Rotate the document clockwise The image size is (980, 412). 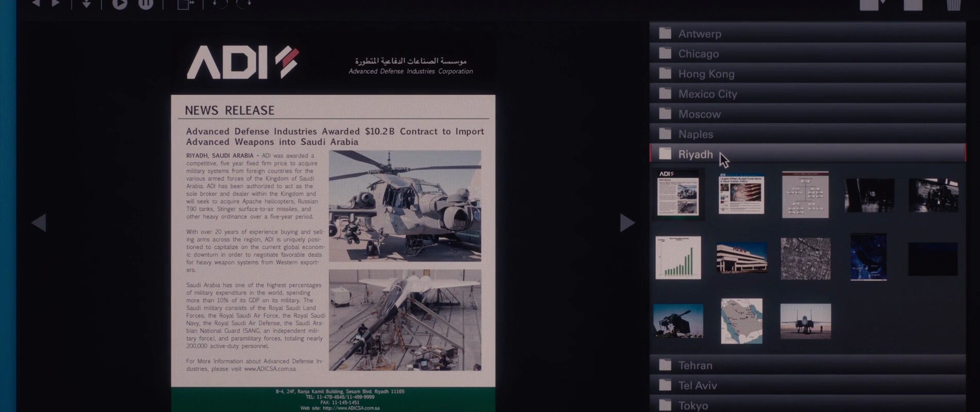[244, 4]
